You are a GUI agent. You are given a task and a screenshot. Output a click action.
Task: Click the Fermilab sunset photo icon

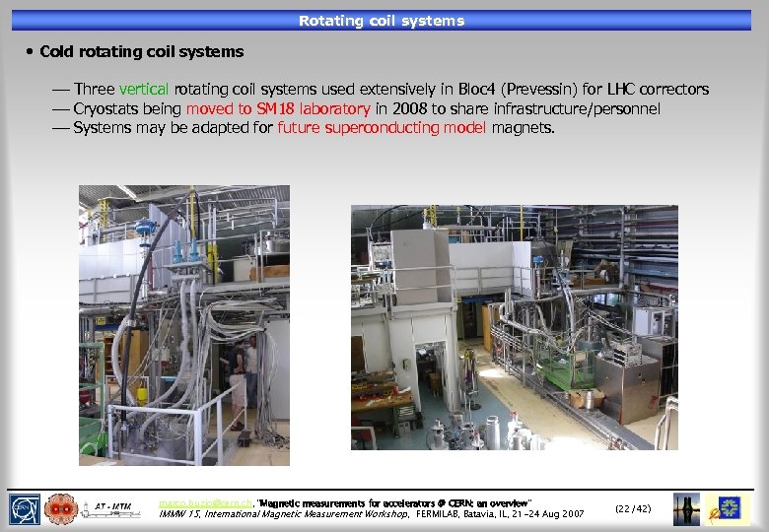tap(686, 509)
